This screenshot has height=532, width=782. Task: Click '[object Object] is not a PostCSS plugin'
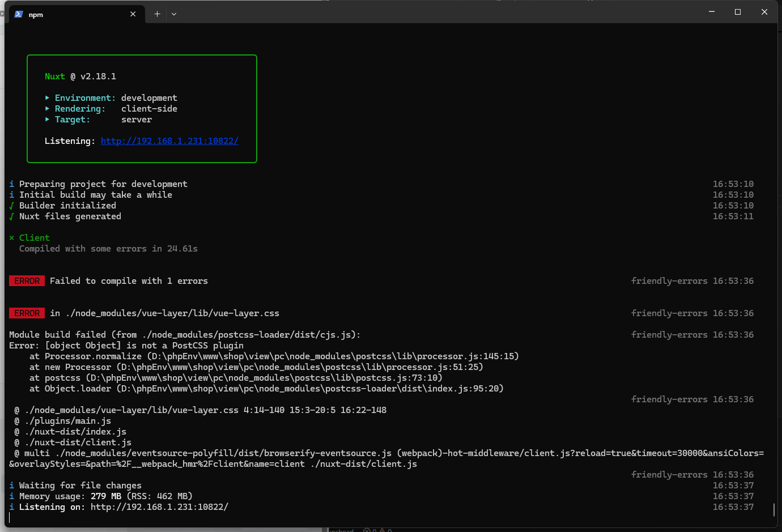[144, 346]
